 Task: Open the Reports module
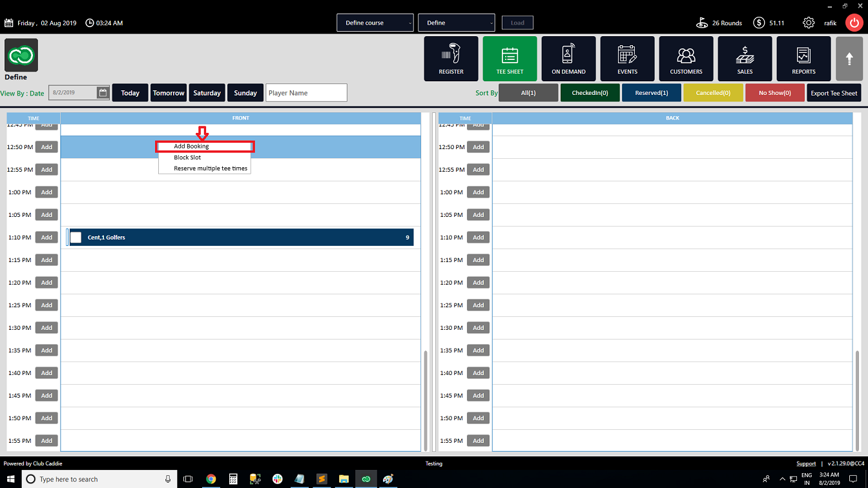tap(803, 59)
